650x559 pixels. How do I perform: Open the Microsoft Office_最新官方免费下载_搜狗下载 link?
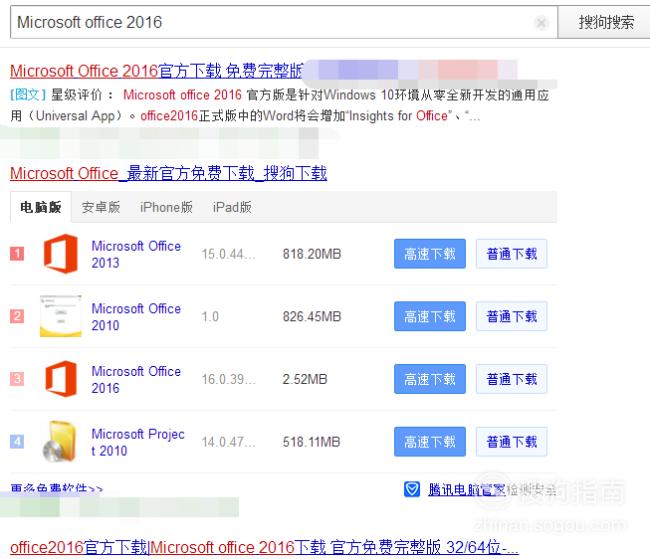pyautogui.click(x=168, y=173)
